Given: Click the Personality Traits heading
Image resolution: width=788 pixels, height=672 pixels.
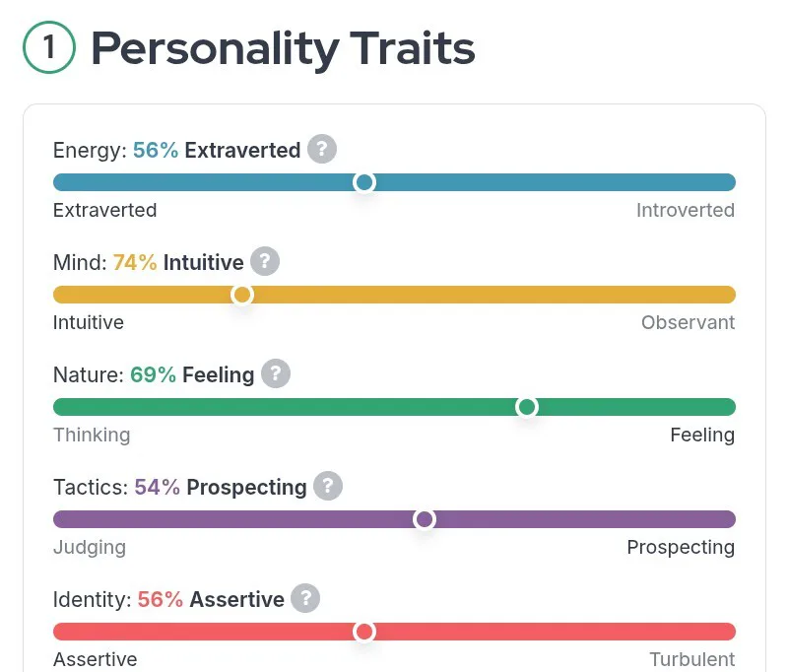Looking at the screenshot, I should click(283, 48).
